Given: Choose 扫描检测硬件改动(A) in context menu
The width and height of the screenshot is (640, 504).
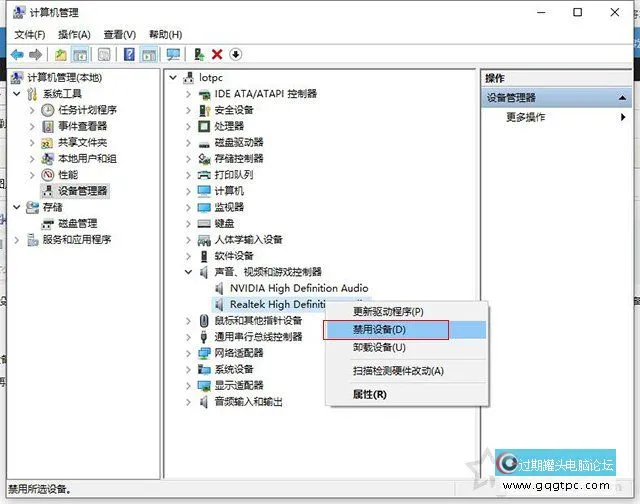Looking at the screenshot, I should [407, 371].
